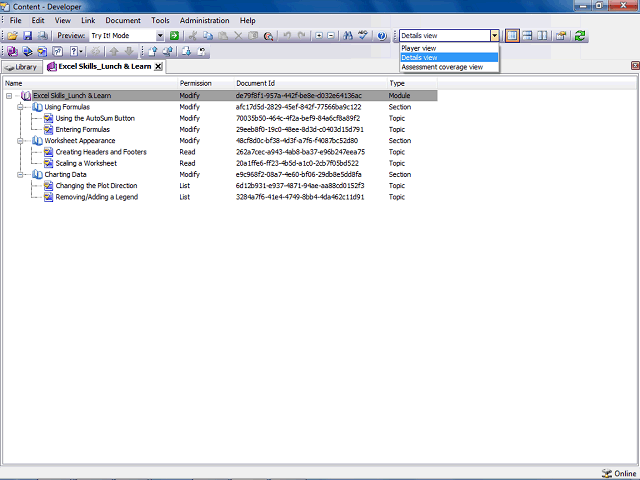
Task: Open the Help menu
Action: [247, 20]
